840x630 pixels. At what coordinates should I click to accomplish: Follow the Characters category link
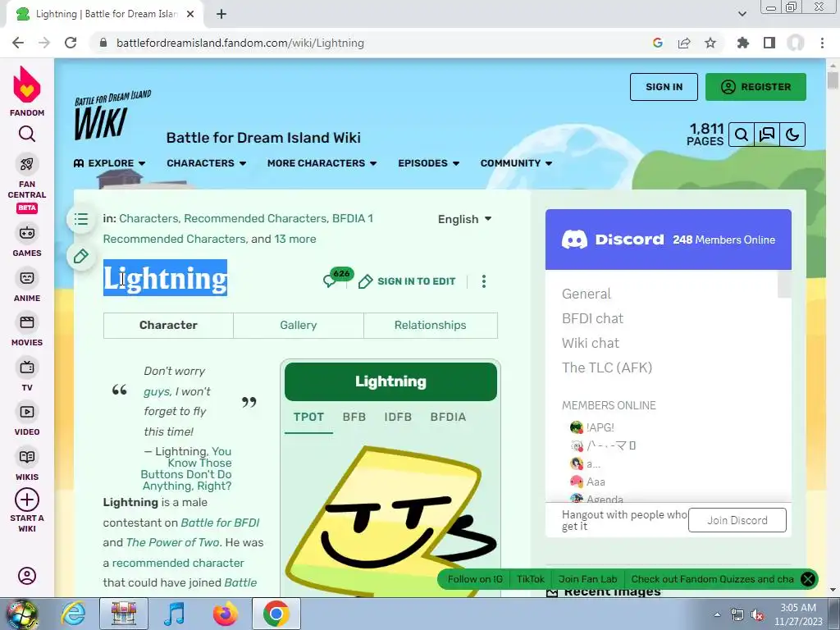tap(148, 218)
